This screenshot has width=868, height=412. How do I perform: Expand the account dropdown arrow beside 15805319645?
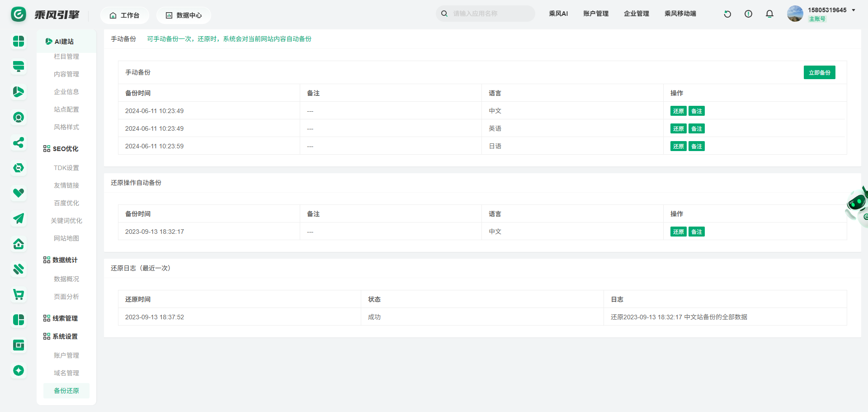(854, 10)
